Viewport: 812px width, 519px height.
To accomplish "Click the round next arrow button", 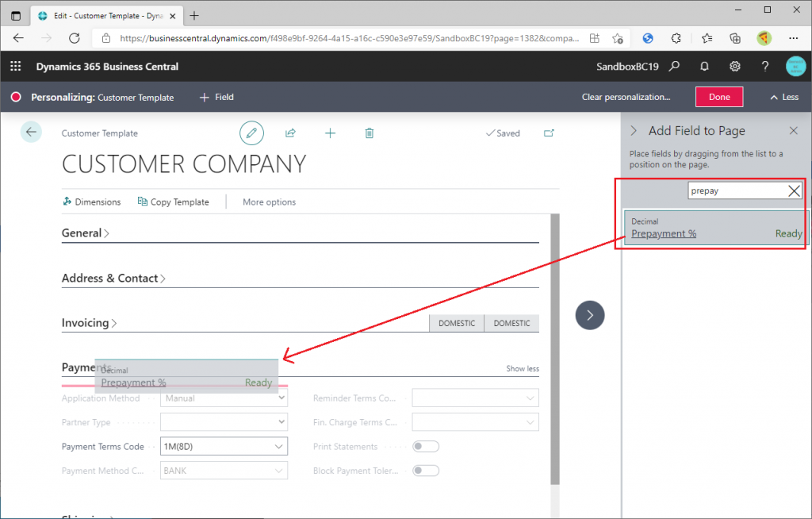I will coord(590,315).
